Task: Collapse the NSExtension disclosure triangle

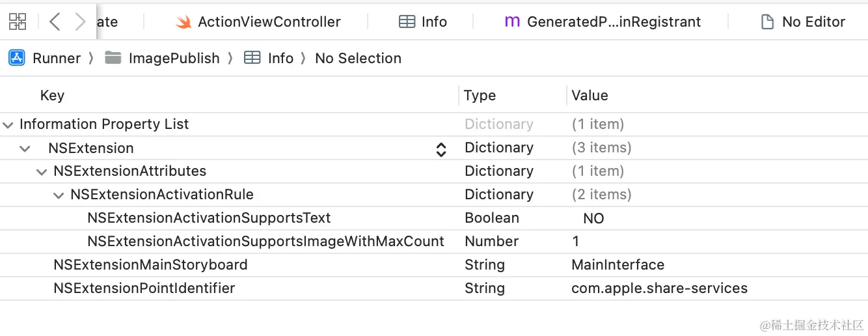Action: [25, 148]
